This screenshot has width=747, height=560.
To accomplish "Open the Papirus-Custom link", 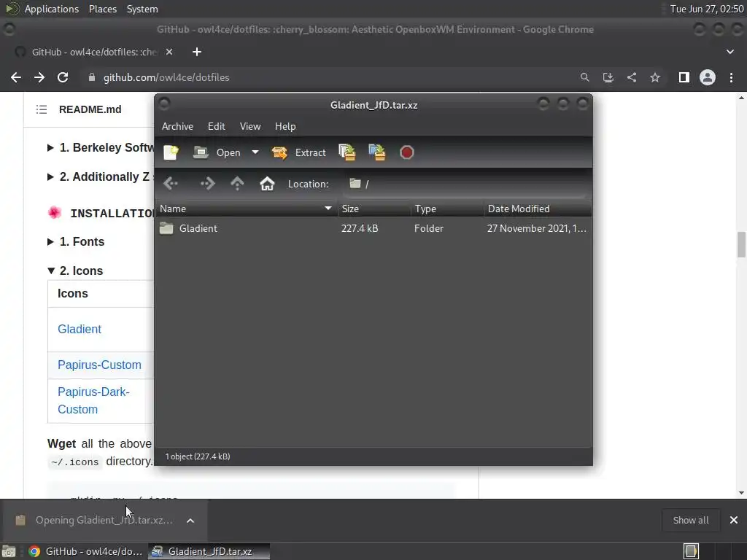I will (99, 365).
